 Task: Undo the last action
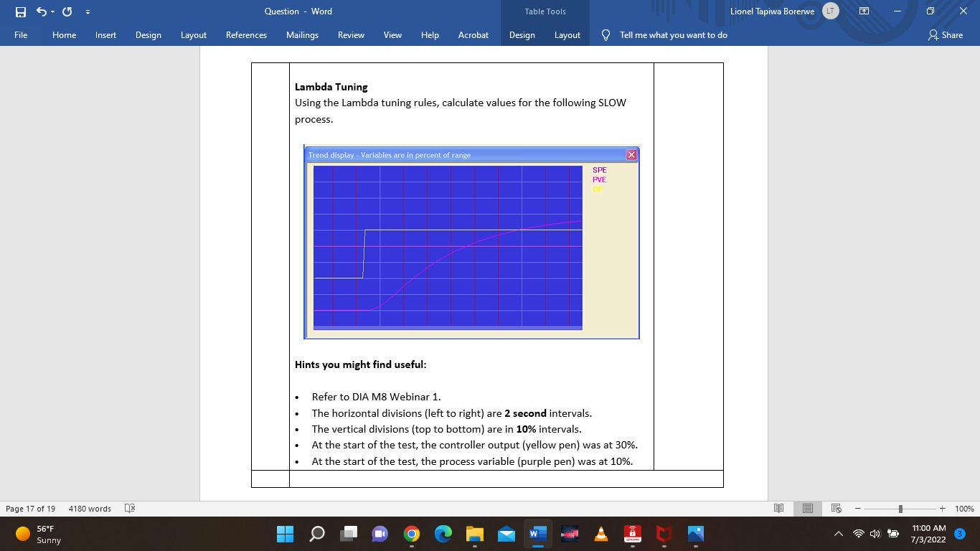click(41, 11)
